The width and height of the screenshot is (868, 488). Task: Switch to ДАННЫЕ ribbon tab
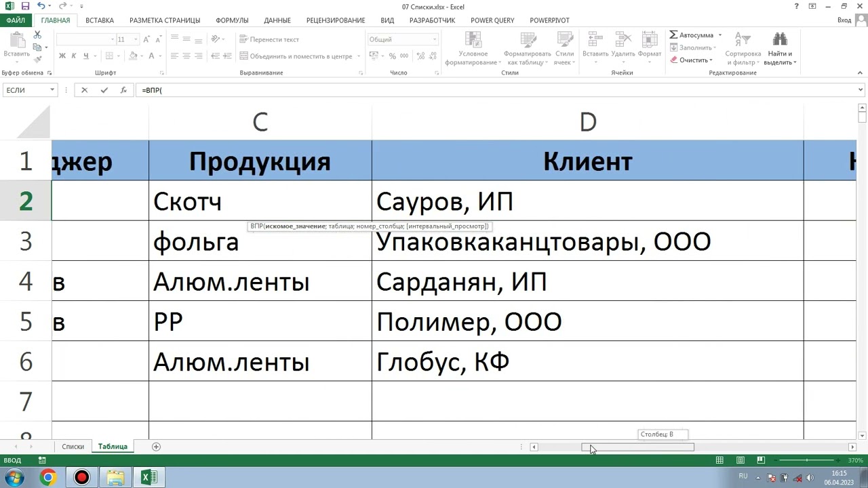[x=277, y=20]
